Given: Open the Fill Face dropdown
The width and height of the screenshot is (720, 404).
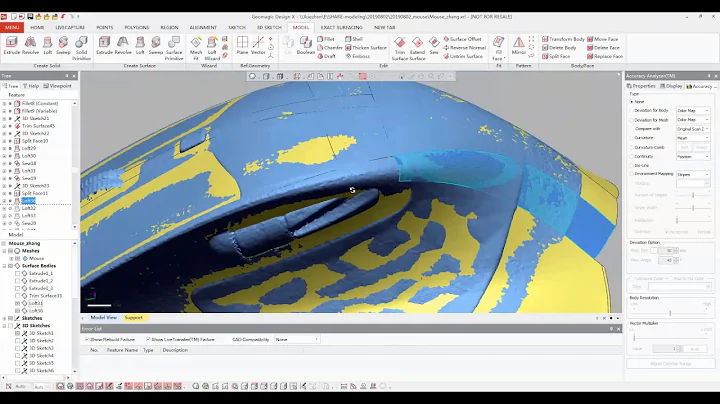Looking at the screenshot, I should point(499,48).
